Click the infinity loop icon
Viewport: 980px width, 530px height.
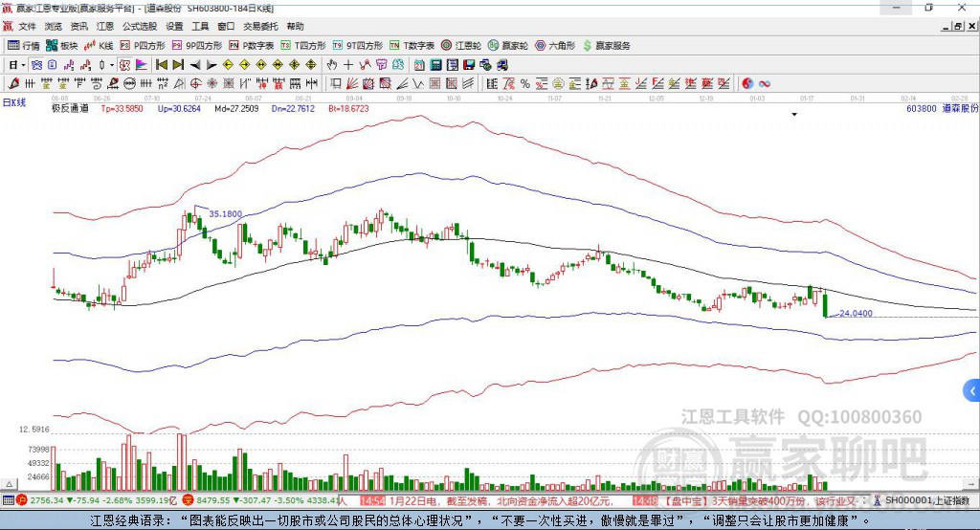765,83
